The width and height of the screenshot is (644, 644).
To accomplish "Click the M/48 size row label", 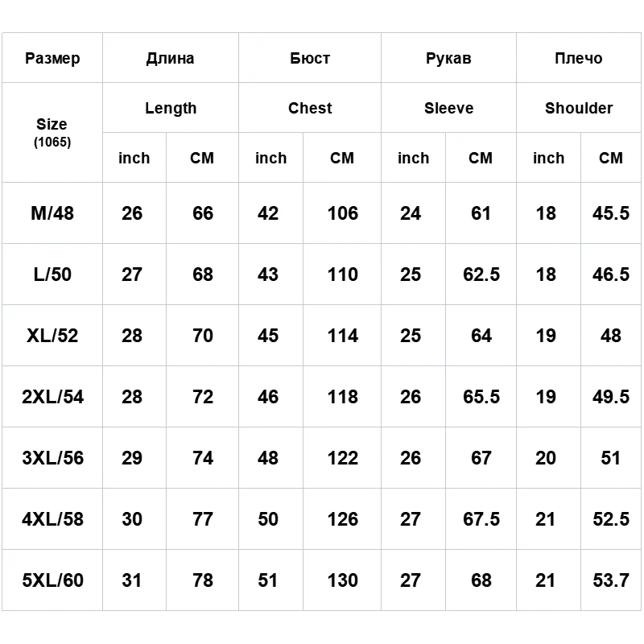I will click(52, 213).
